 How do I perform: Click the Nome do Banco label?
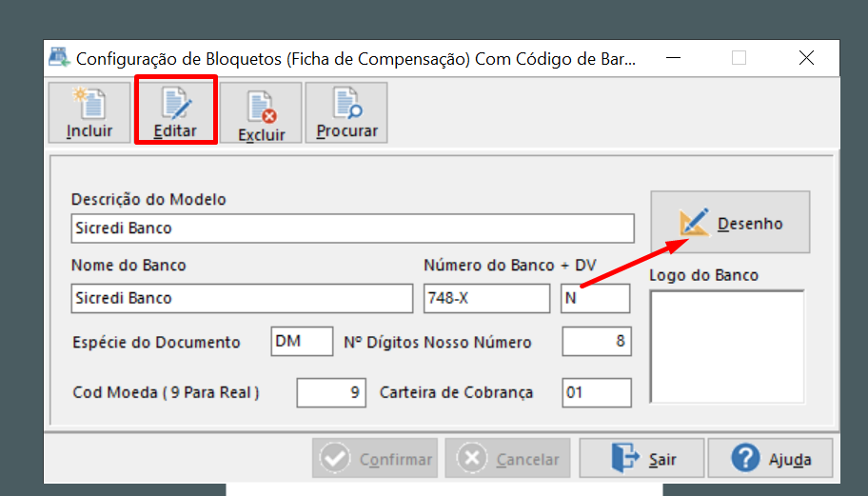coord(128,266)
